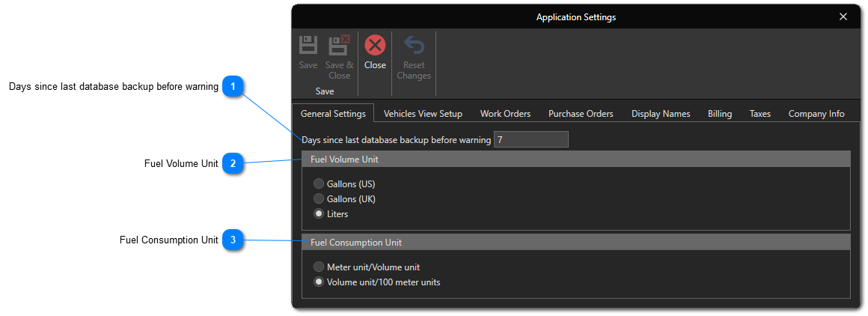Select the Gallons (US) radio button
The image size is (868, 316).
320,183
